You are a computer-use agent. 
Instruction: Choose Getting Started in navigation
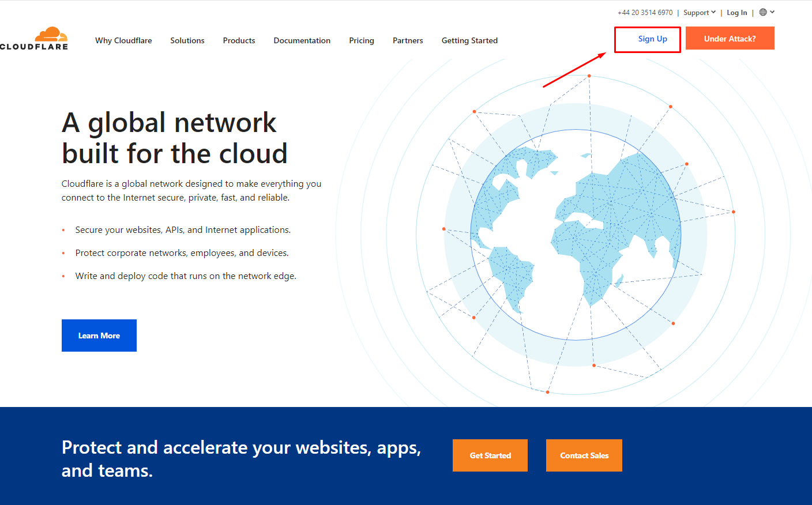469,40
